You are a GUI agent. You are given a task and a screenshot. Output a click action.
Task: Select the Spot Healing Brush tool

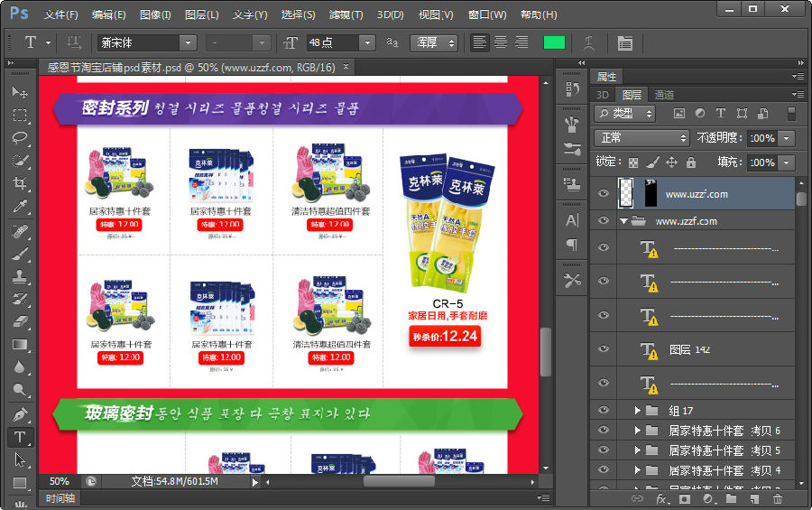click(x=20, y=231)
